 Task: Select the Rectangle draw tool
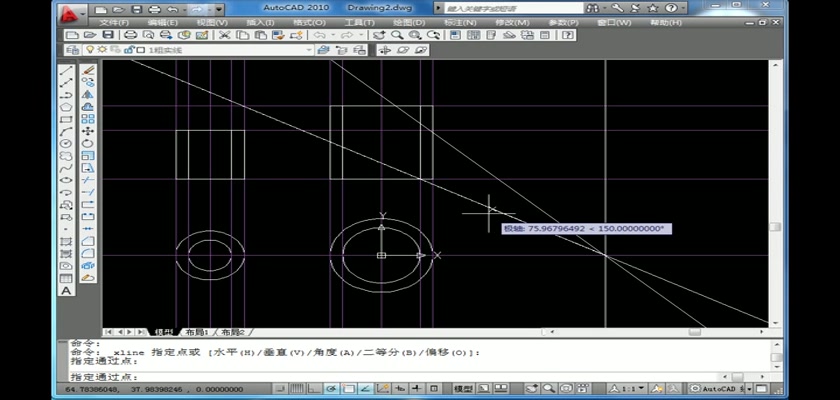[66, 119]
